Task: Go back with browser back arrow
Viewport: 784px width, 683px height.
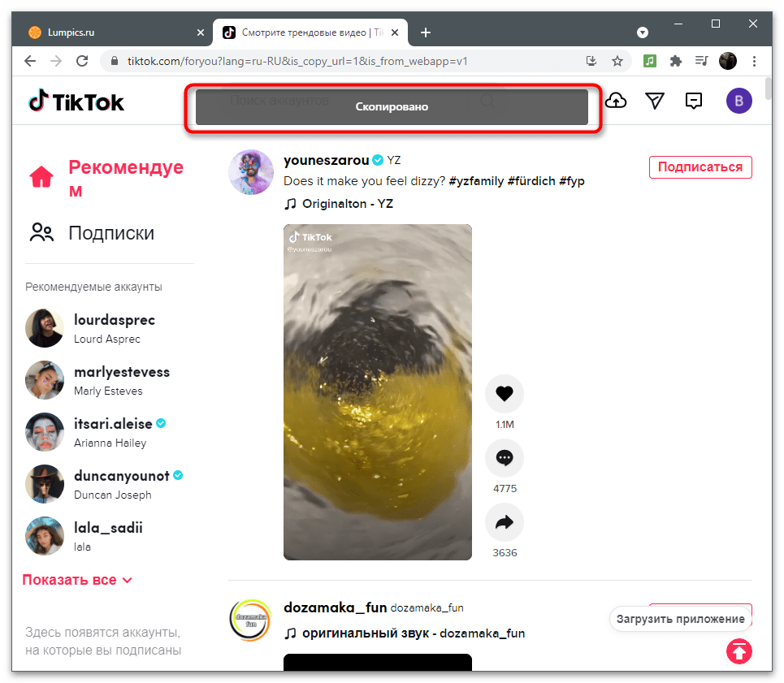Action: coord(30,61)
